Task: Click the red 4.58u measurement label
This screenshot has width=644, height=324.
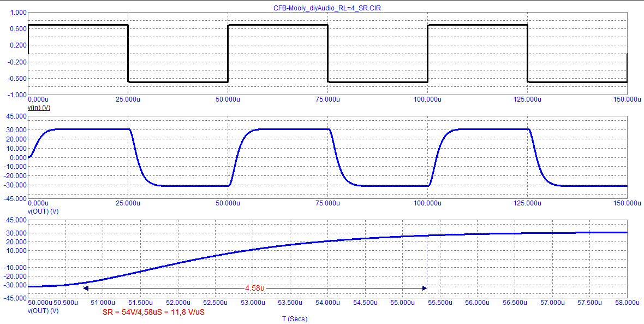Action: [255, 288]
